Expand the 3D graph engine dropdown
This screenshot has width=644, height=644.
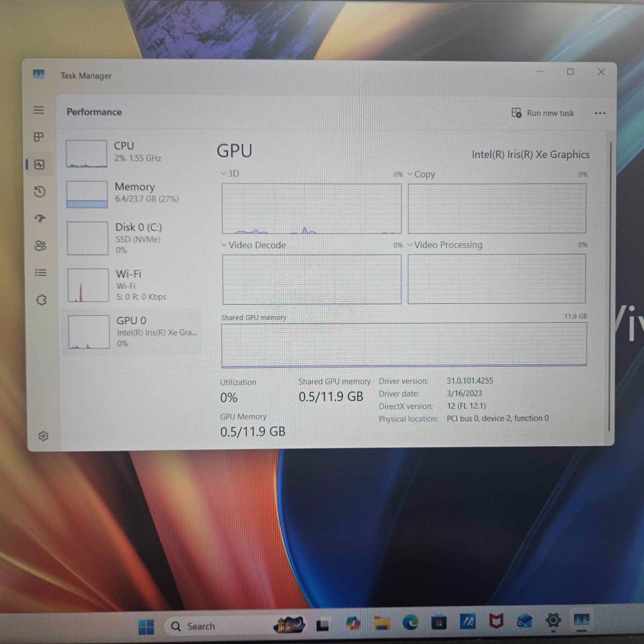click(x=230, y=174)
